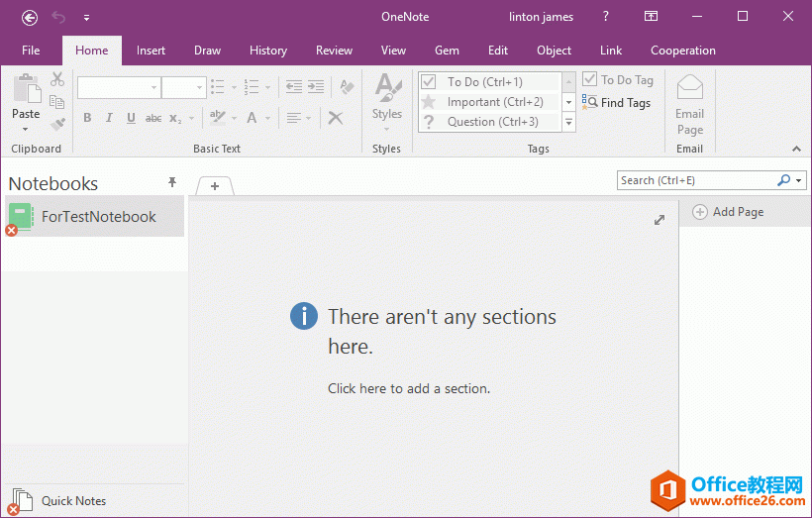Click the Increase Indent icon
The width and height of the screenshot is (812, 518).
(315, 87)
